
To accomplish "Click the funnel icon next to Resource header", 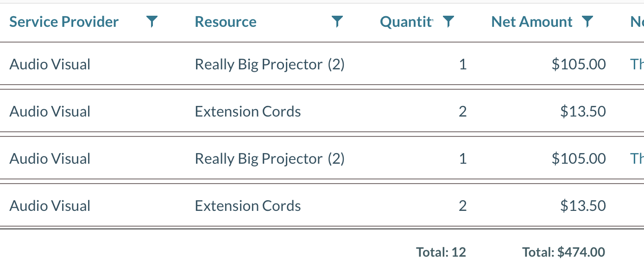I will point(338,21).
